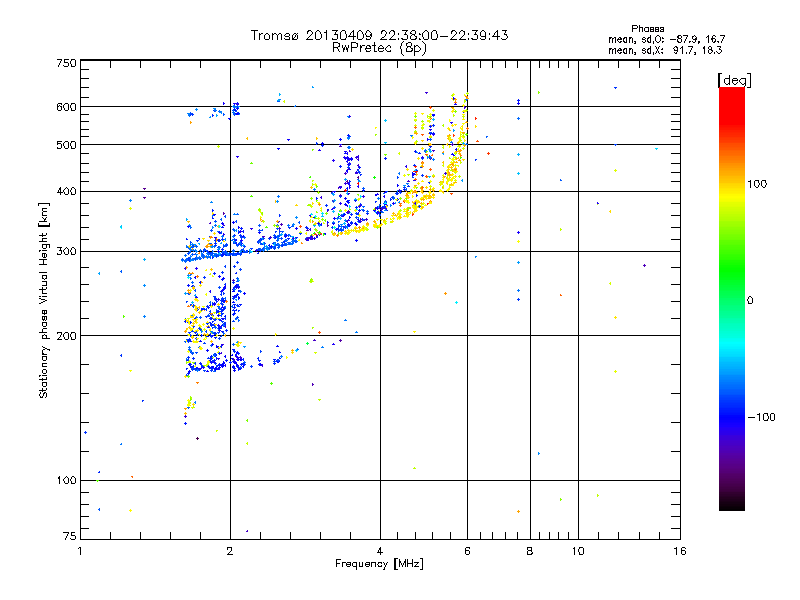Click the x-axis label '16'

coord(680,551)
